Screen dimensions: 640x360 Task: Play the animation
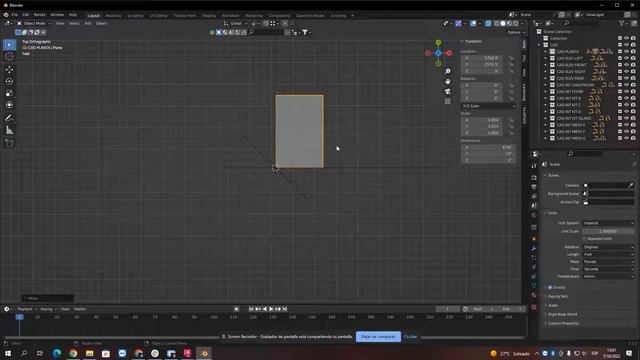point(271,309)
